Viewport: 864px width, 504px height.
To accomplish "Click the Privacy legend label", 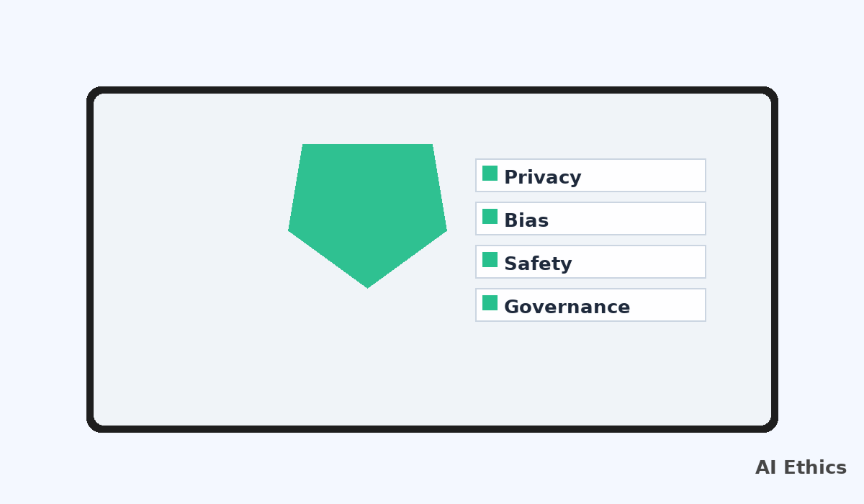I will (x=542, y=177).
